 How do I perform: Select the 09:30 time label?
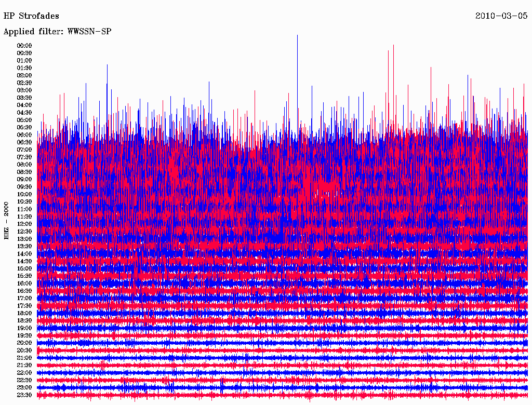tap(24, 187)
